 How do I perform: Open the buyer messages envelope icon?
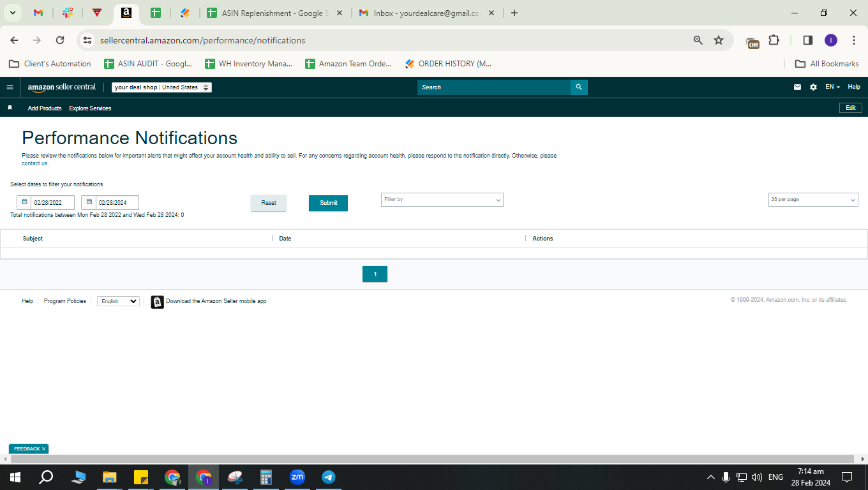coord(797,87)
